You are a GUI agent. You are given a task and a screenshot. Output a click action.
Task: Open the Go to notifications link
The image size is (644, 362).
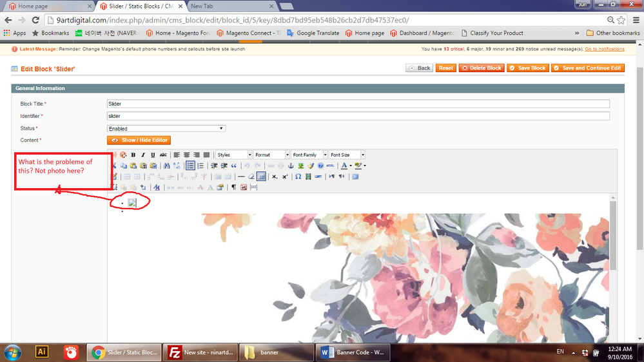[604, 49]
